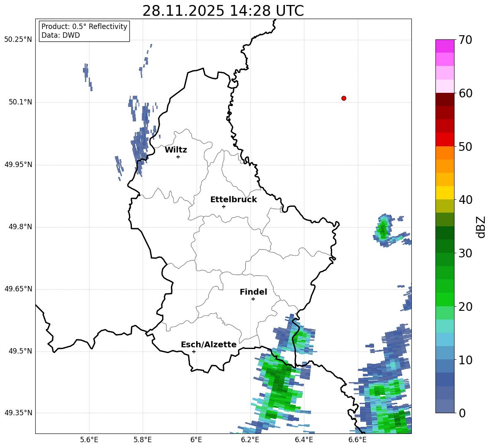Click the 30 colorbar tick label
Viewport: 491px width, 448px height.
click(465, 253)
